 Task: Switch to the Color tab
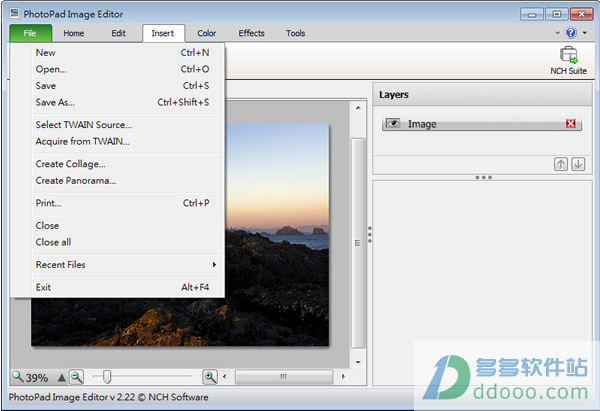coord(207,33)
